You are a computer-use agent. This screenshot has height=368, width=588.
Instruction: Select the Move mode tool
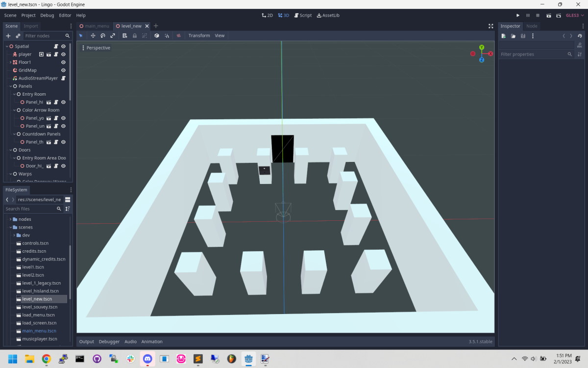click(x=93, y=36)
